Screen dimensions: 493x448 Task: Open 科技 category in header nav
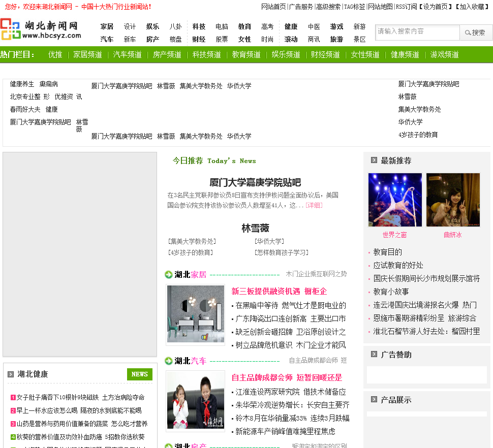pos(199,26)
